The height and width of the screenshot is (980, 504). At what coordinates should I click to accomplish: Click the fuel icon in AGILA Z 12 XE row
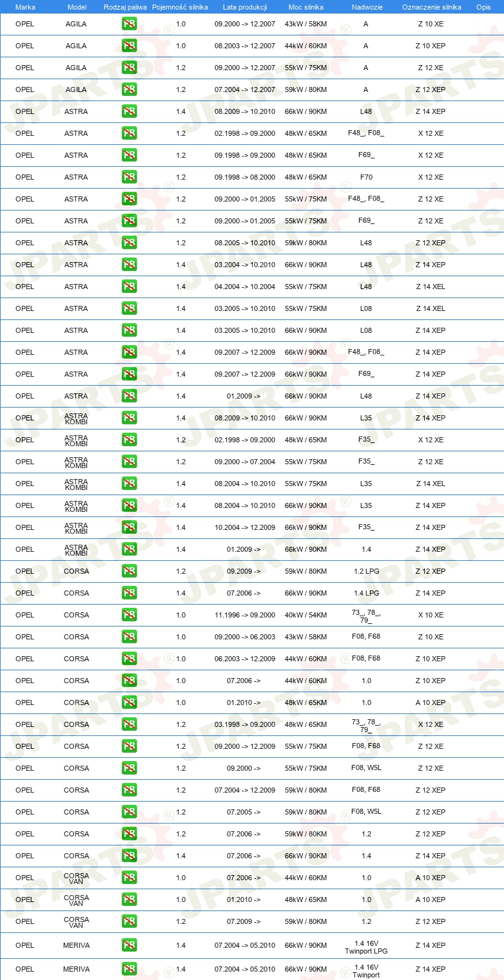[129, 68]
